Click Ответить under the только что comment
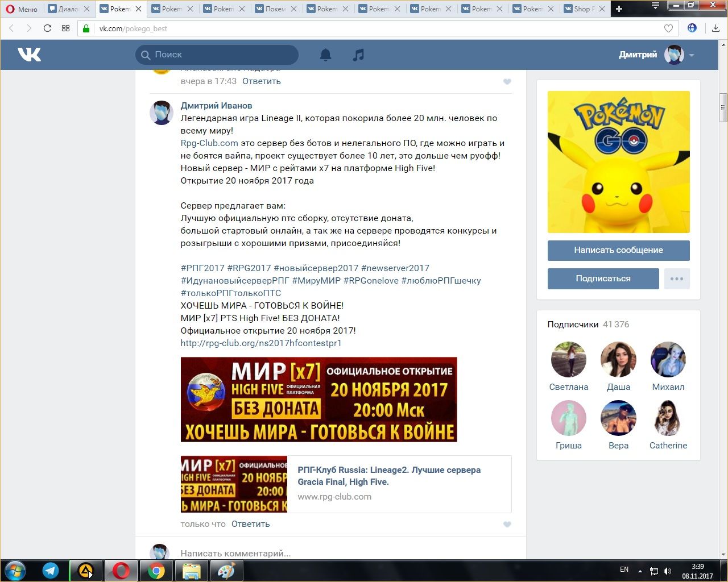The image size is (728, 582). tap(251, 524)
